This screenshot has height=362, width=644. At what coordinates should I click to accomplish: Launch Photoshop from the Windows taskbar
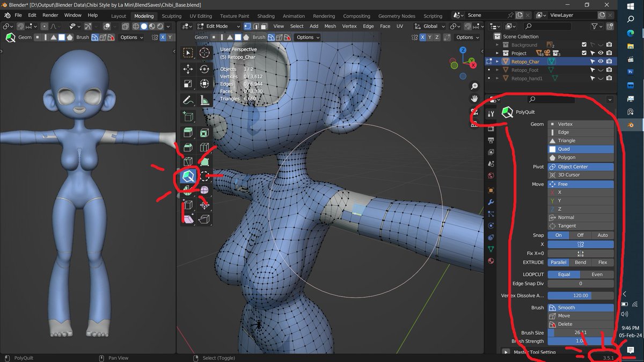[x=631, y=71]
